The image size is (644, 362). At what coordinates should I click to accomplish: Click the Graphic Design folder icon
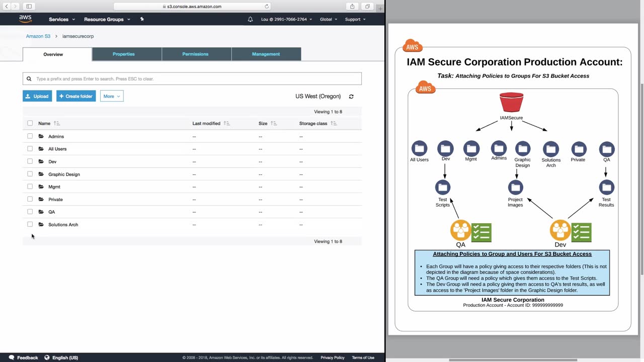[41, 174]
